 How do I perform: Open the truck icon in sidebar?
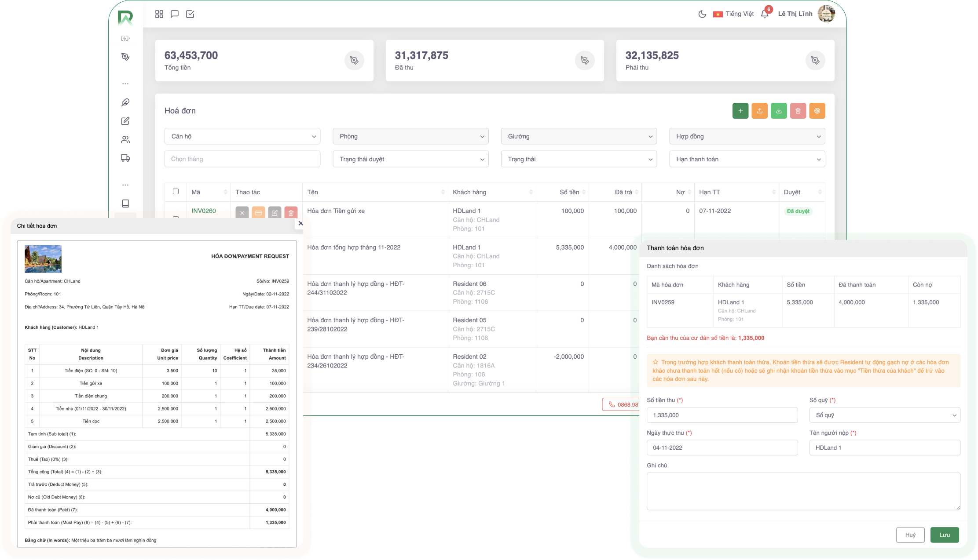(x=125, y=158)
